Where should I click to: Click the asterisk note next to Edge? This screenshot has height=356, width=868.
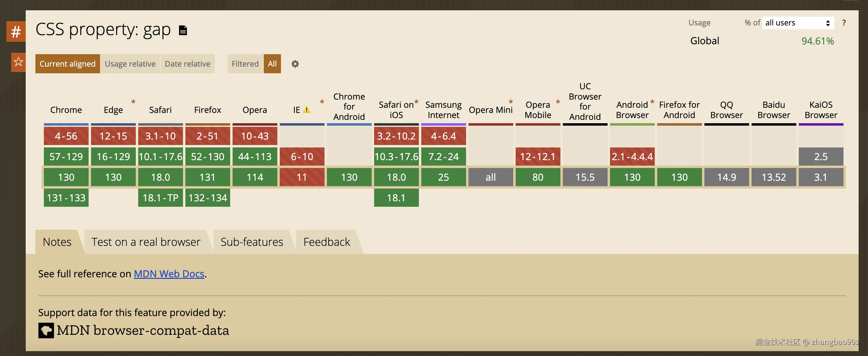(133, 101)
